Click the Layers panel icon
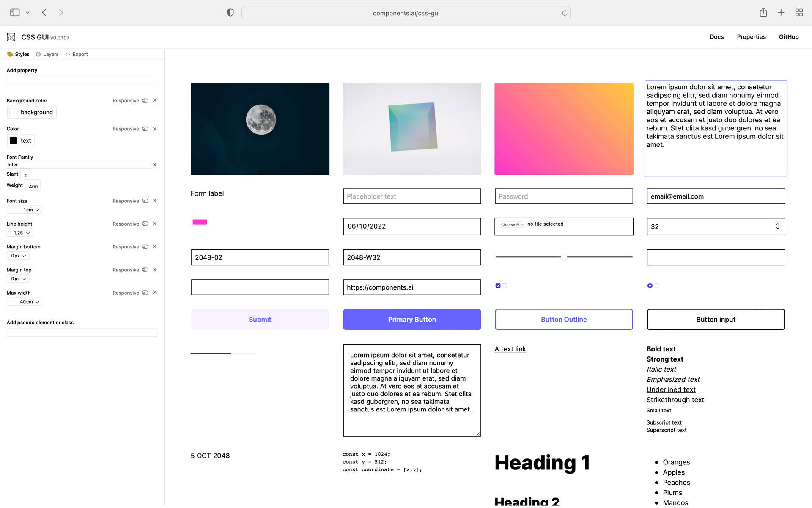 point(38,54)
